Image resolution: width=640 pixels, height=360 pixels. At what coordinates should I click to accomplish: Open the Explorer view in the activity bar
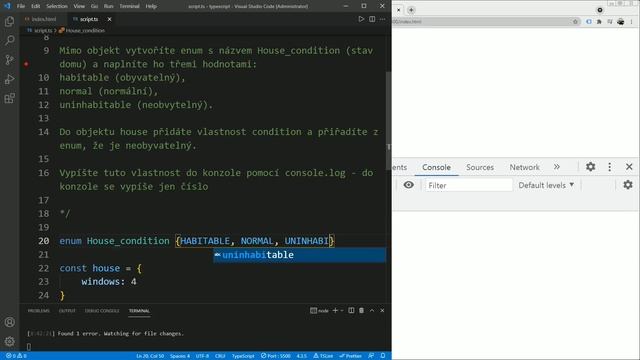[9, 21]
